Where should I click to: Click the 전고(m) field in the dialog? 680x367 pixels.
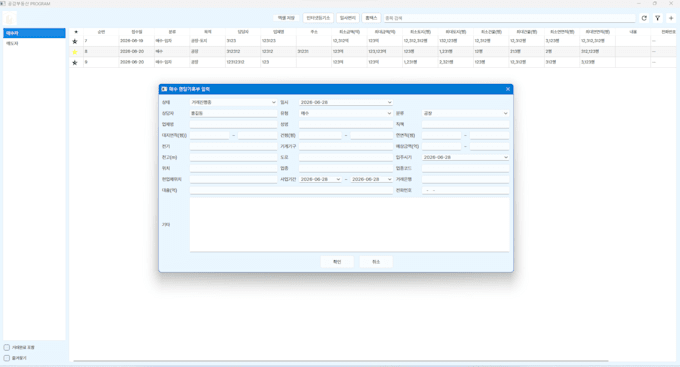(x=233, y=157)
